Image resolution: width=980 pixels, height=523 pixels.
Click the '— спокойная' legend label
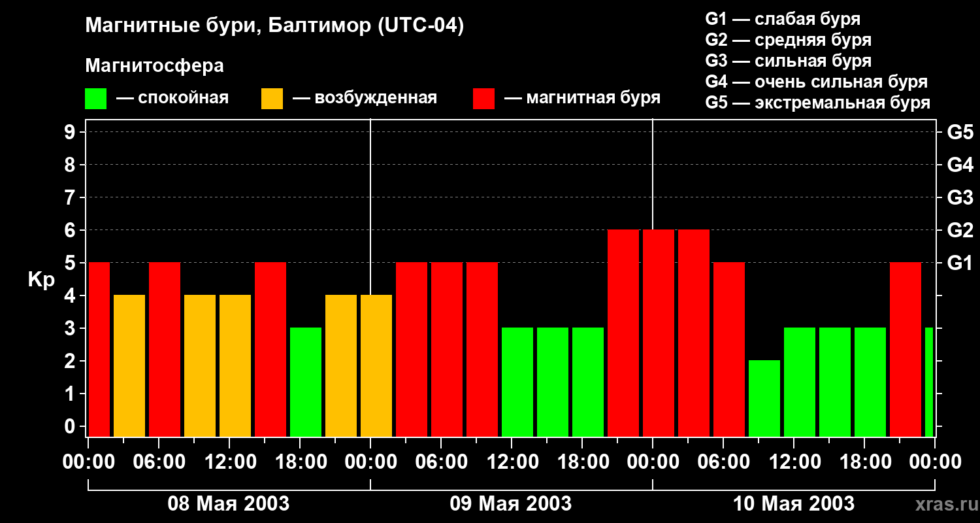[x=172, y=99]
